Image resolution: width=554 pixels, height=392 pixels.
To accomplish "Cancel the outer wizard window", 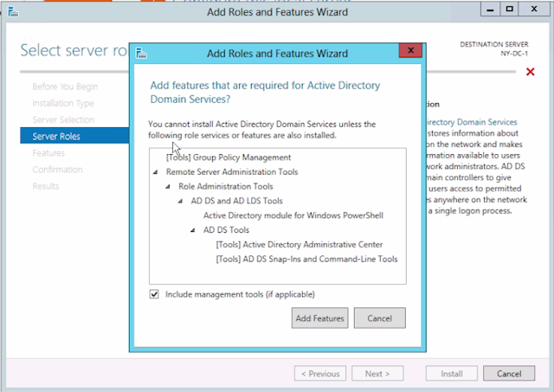I will point(509,374).
